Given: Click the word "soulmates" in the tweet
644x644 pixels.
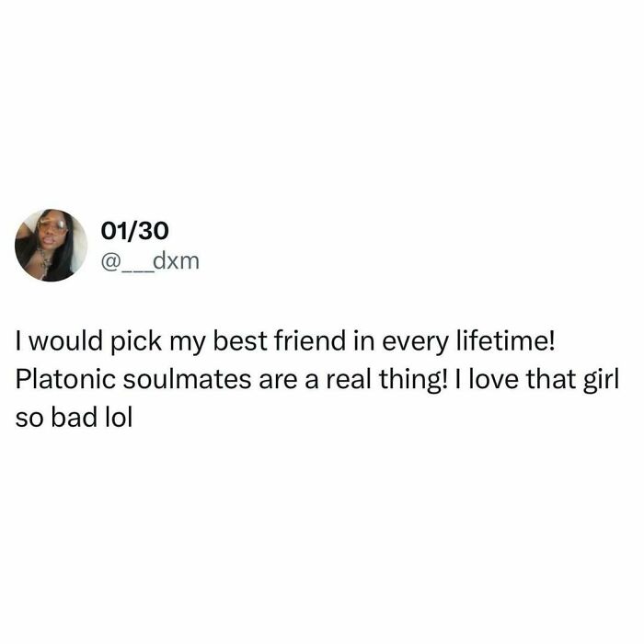Looking at the screenshot, I should 188,379.
